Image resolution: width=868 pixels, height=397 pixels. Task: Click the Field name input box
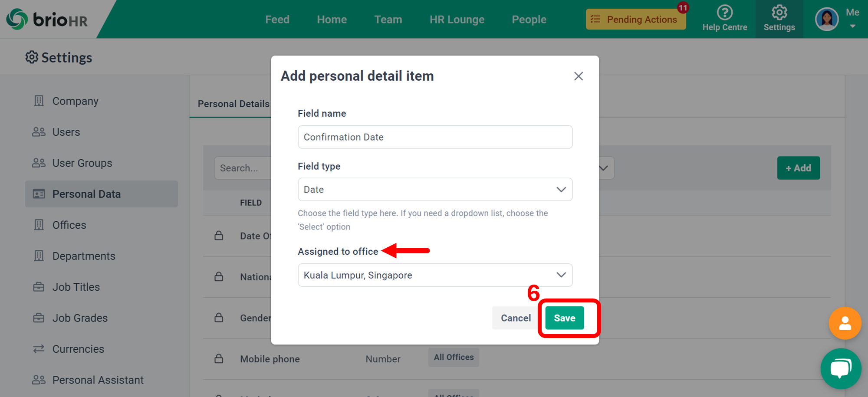435,137
